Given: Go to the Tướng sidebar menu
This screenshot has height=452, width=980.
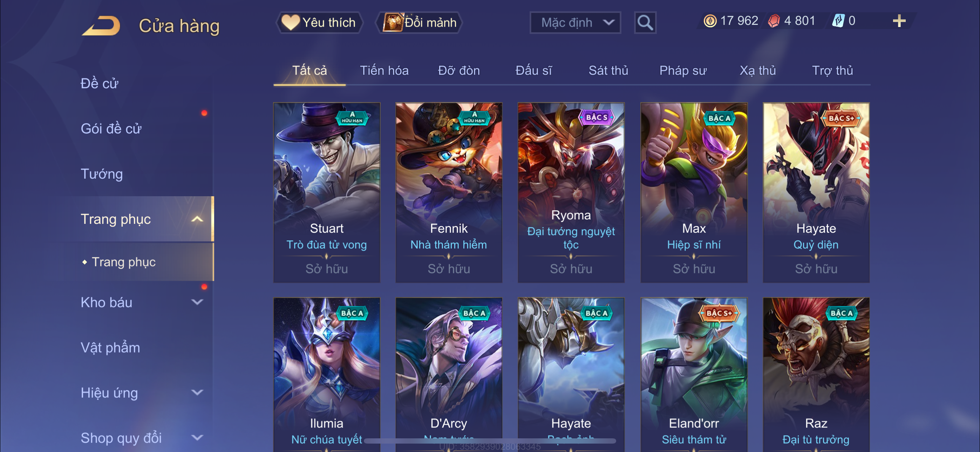Looking at the screenshot, I should click(x=102, y=174).
